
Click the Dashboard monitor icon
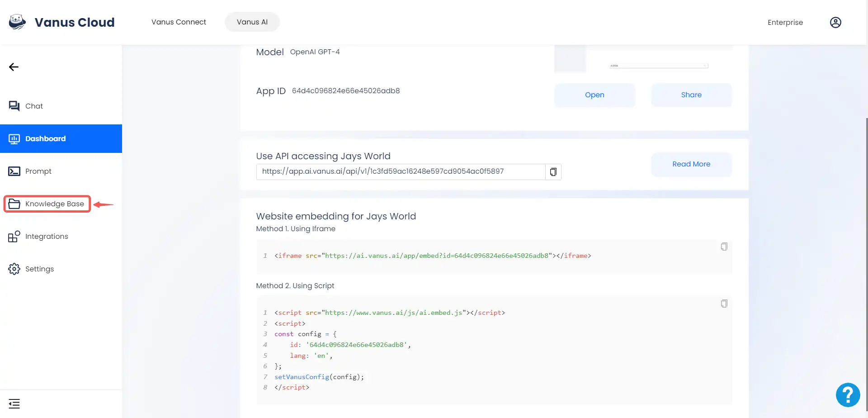(x=14, y=138)
